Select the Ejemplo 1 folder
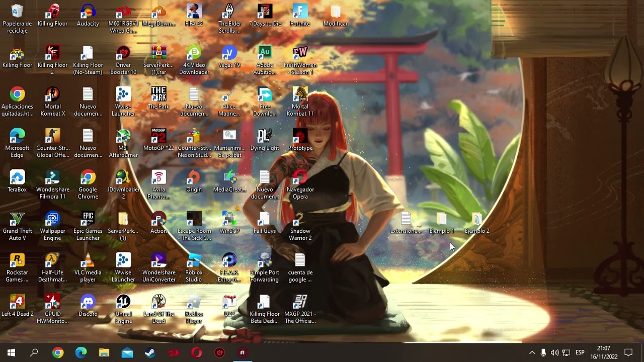The image size is (644, 362). point(441,223)
